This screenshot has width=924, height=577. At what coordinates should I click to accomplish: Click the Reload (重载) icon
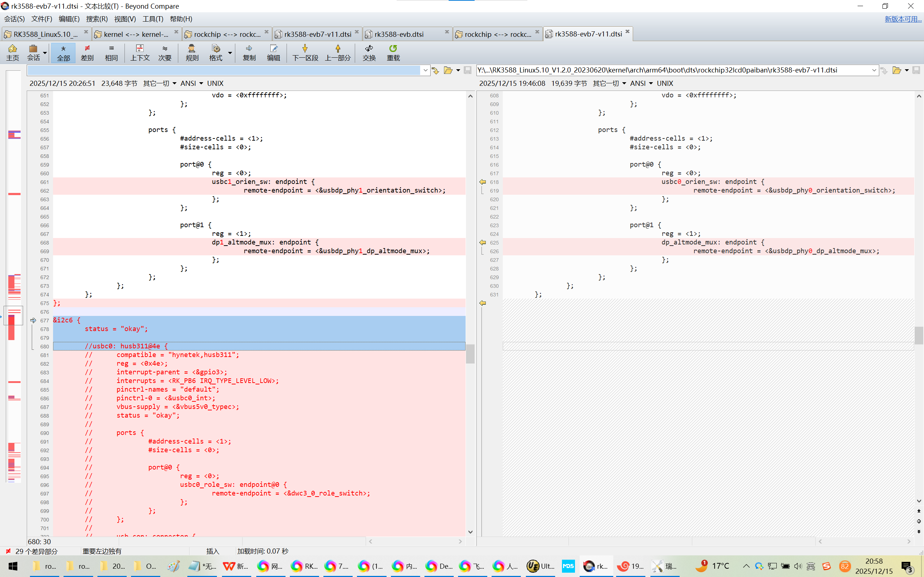(393, 52)
